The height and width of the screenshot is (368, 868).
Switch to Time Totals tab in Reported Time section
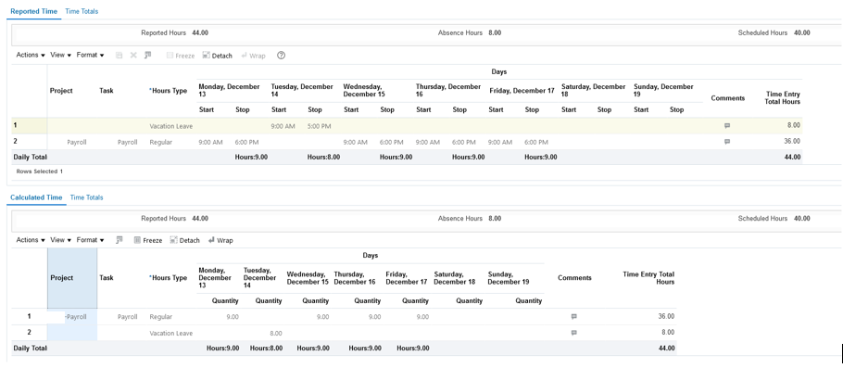click(x=82, y=11)
